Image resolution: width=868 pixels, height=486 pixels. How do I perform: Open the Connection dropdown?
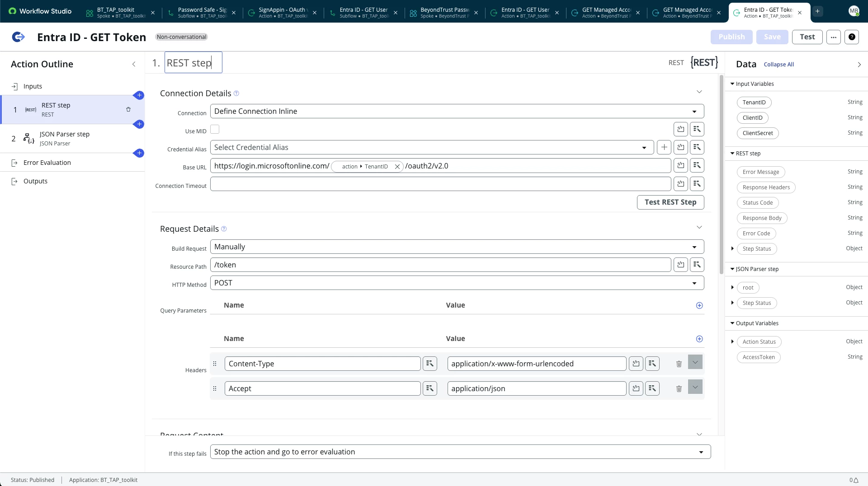click(457, 112)
